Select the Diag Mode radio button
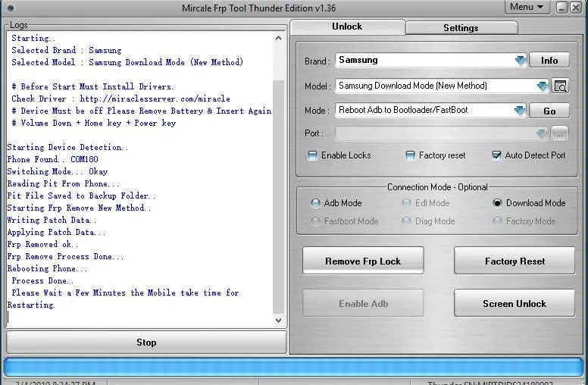Viewport: 588px width, 385px height. 406,221
